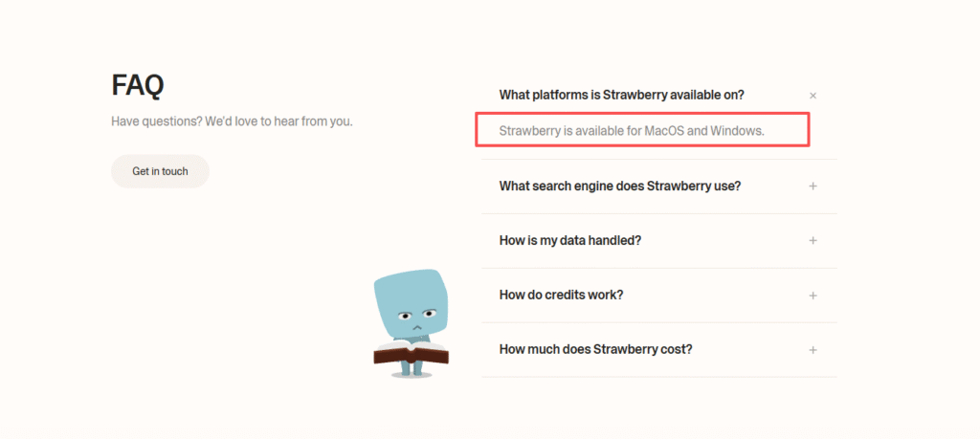Click plus icon next to Strawberry cost question
This screenshot has height=439, width=980.
coord(813,349)
